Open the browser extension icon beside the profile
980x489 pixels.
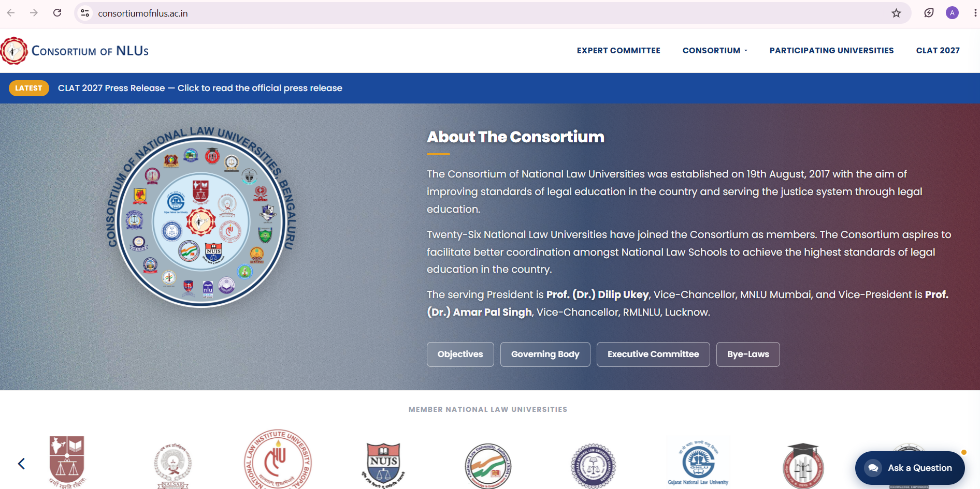(x=929, y=13)
